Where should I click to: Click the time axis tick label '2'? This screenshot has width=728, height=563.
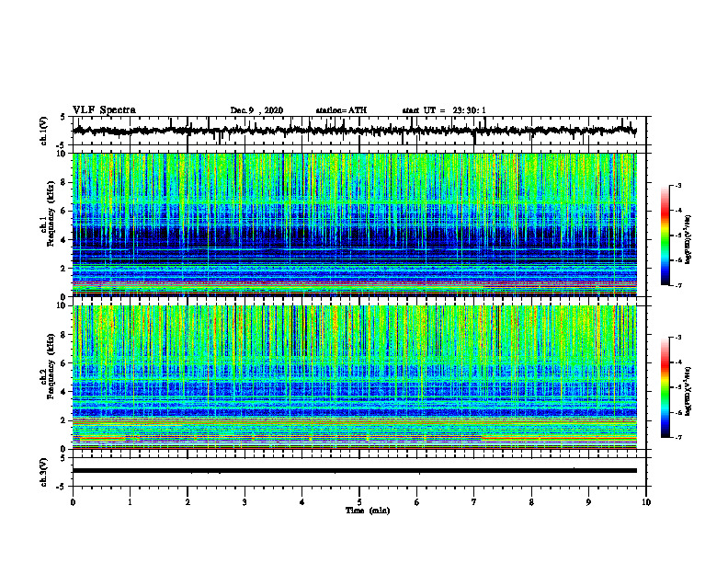click(188, 502)
